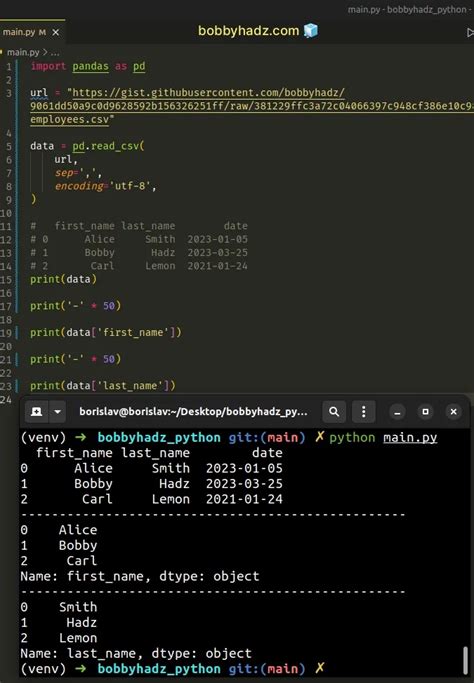Click main.py in terminal command

(410, 437)
